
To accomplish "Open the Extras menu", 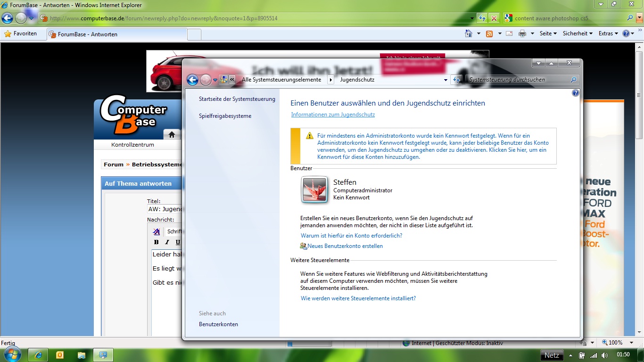I will 609,33.
